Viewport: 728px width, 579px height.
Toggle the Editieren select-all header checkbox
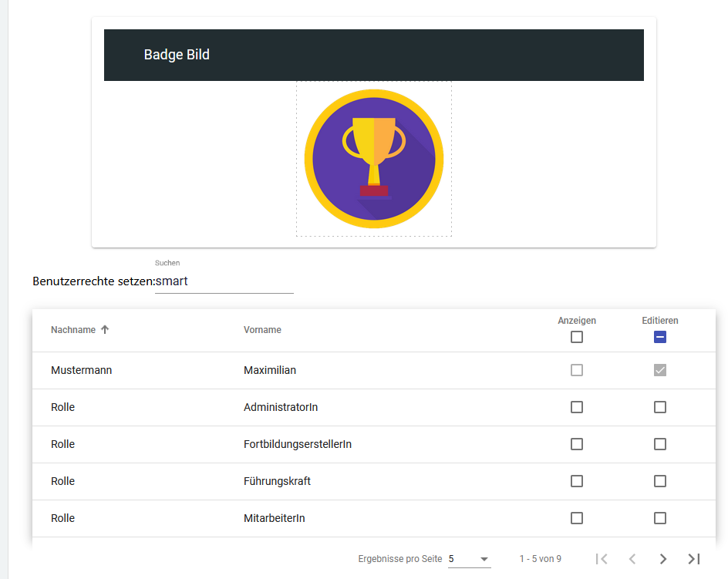pos(660,337)
